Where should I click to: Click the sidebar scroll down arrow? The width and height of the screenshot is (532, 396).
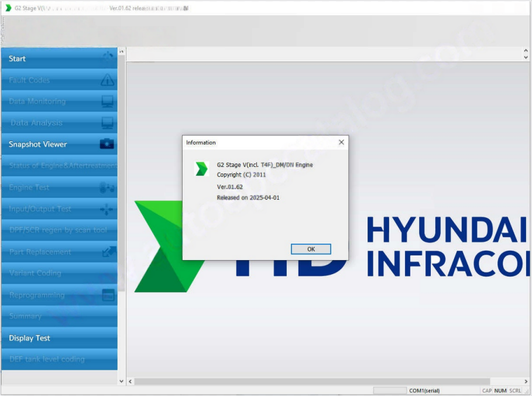122,381
